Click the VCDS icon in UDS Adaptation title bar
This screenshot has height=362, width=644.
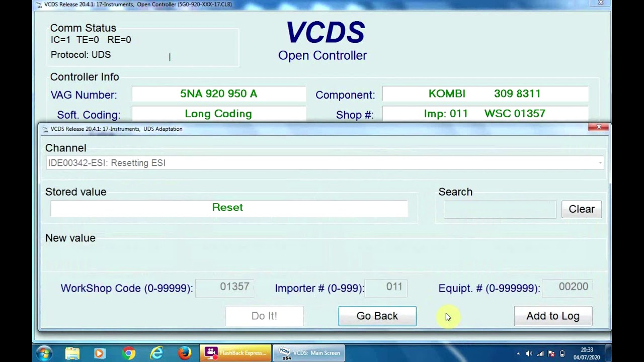coord(45,129)
